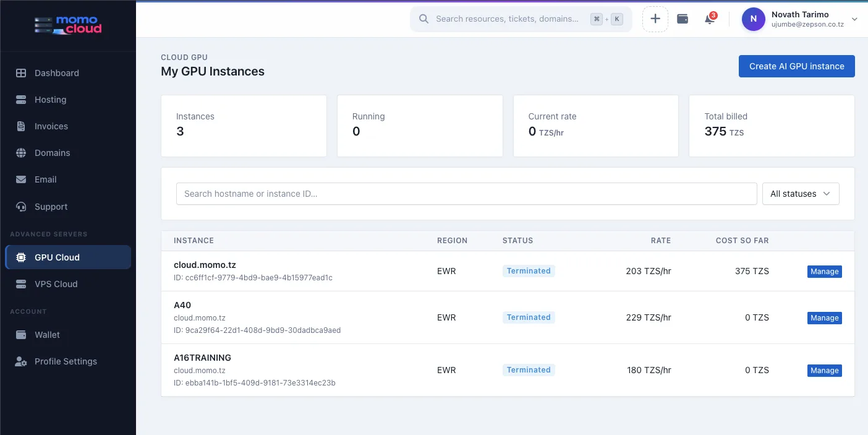Click the RATE column header
868x435 pixels.
661,241
